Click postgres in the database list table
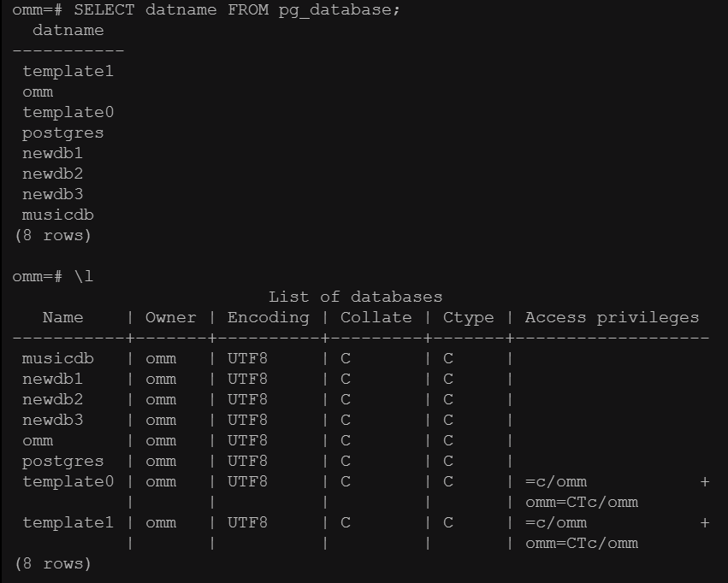 (62, 462)
